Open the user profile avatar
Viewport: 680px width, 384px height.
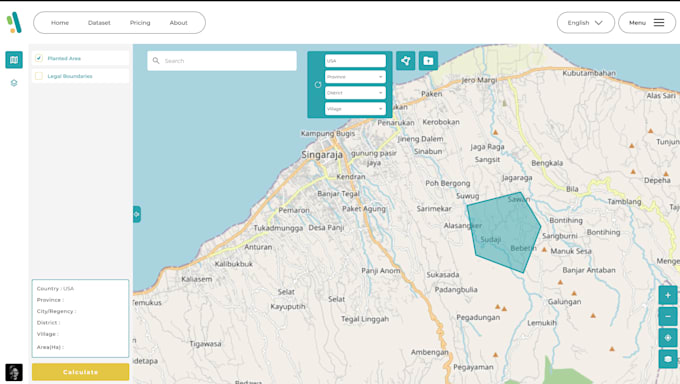click(14, 372)
